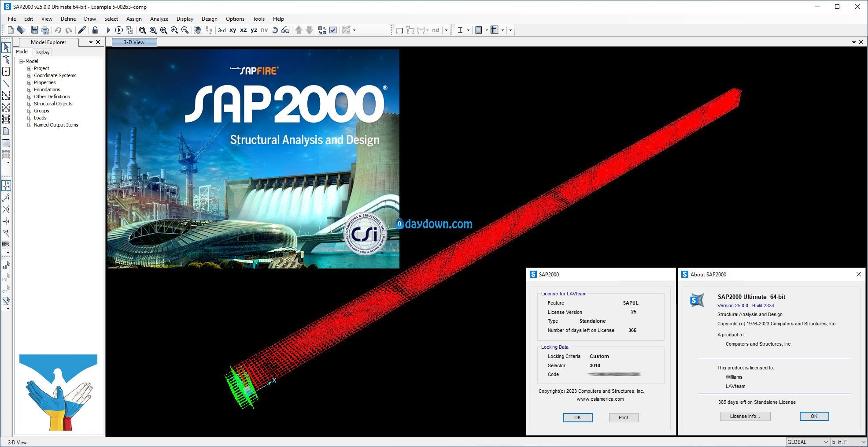Viewport: 868px width, 447px height.
Task: Select the Pan hand tool
Action: click(x=198, y=30)
